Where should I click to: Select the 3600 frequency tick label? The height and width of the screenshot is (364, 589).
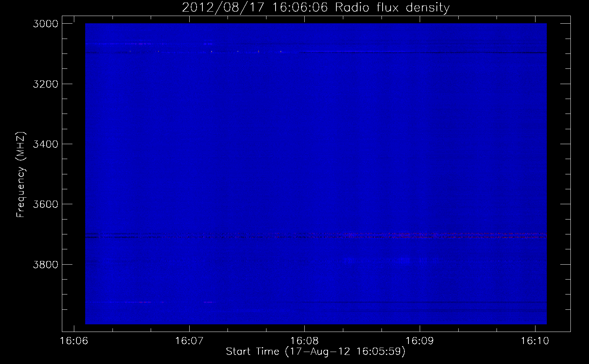tap(46, 204)
